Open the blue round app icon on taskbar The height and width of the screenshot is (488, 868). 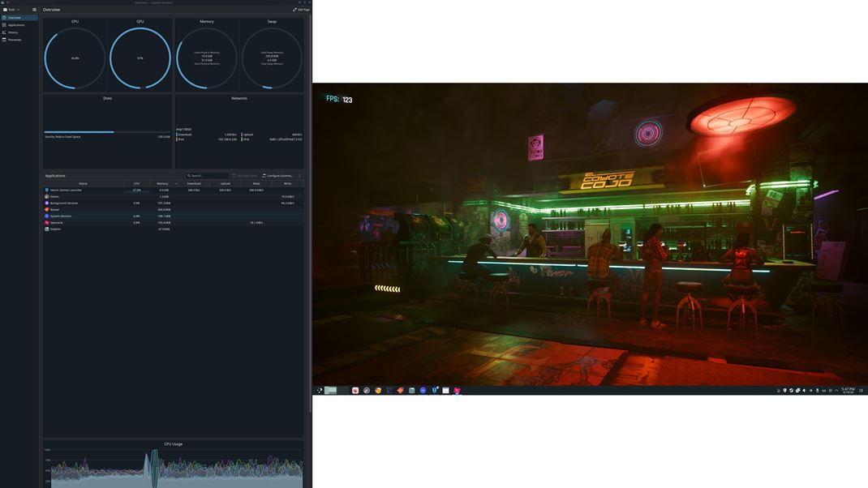pyautogui.click(x=423, y=391)
